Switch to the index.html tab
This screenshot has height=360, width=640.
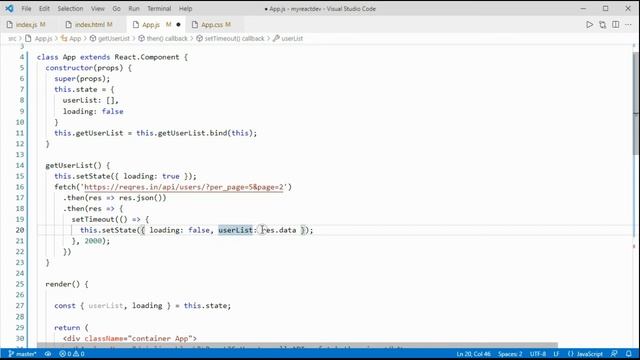tap(89, 25)
